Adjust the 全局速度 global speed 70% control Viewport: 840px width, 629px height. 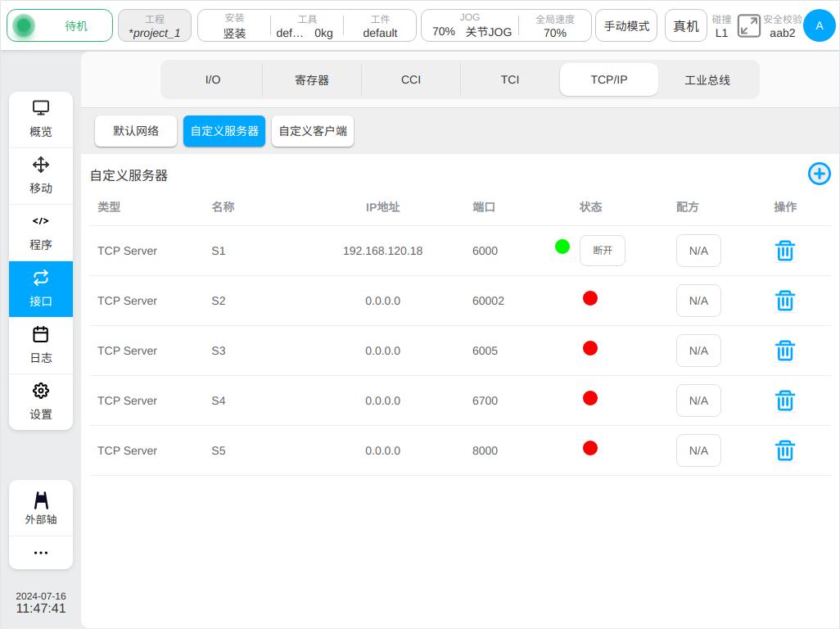tap(554, 26)
